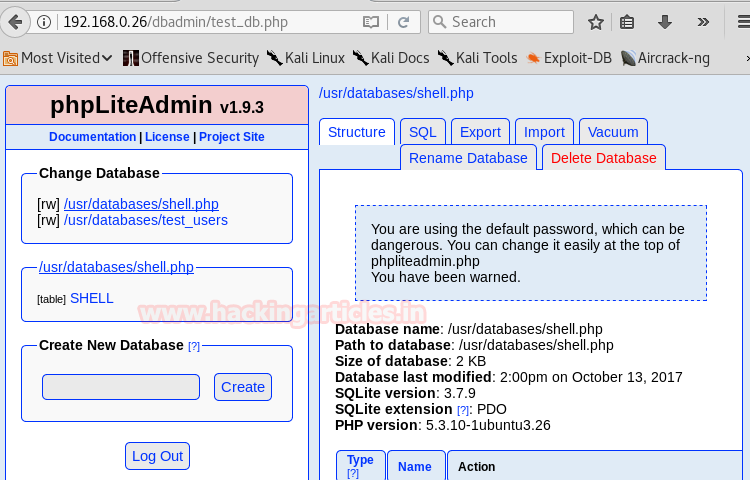750x480 pixels.
Task: Click the Name column header
Action: (x=415, y=467)
